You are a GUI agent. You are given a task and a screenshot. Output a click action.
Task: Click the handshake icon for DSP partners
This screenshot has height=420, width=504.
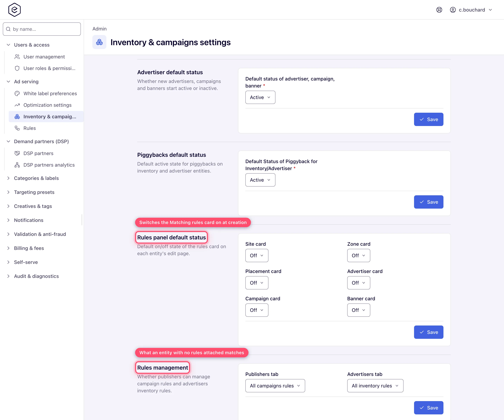point(17,153)
